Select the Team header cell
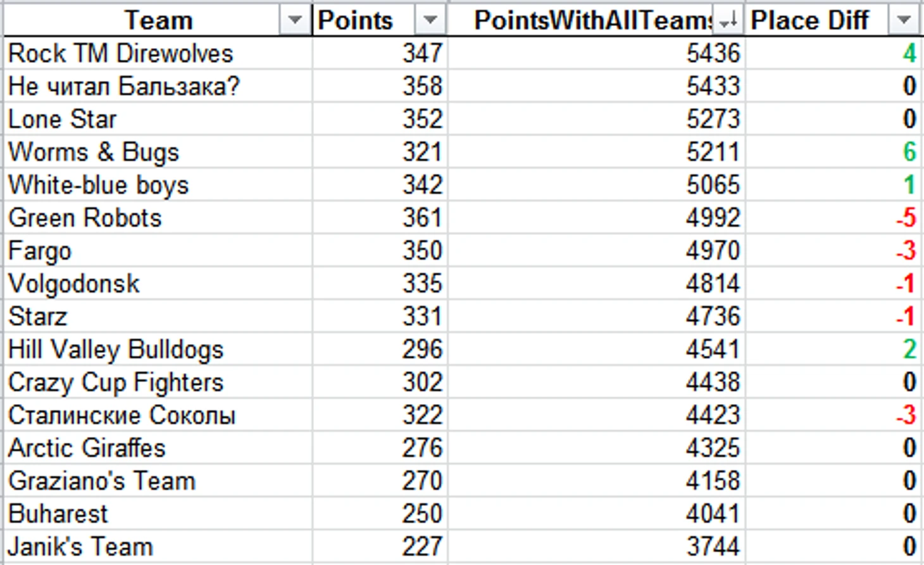Screen dimensions: 924x565 158,20
